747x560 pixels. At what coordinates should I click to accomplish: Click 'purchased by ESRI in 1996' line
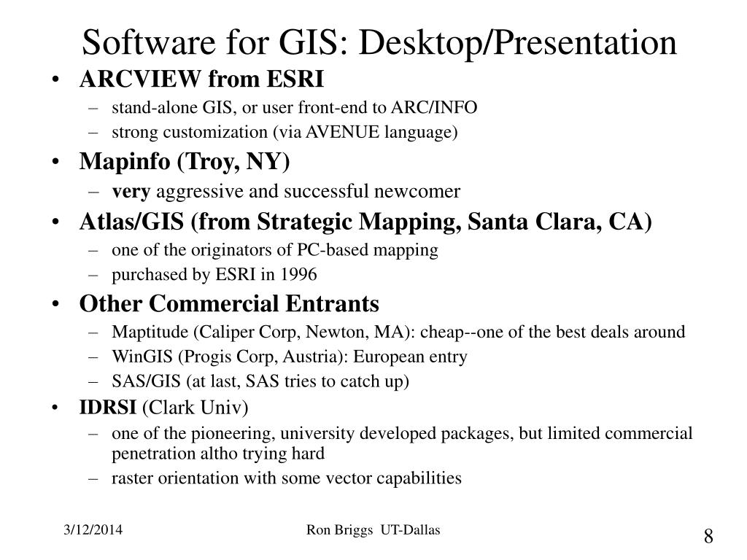(x=214, y=274)
